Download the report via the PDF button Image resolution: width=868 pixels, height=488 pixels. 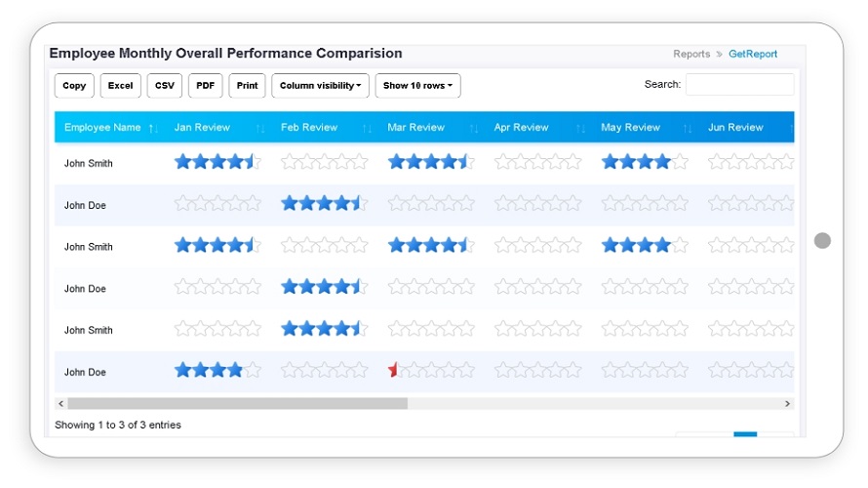click(x=206, y=86)
